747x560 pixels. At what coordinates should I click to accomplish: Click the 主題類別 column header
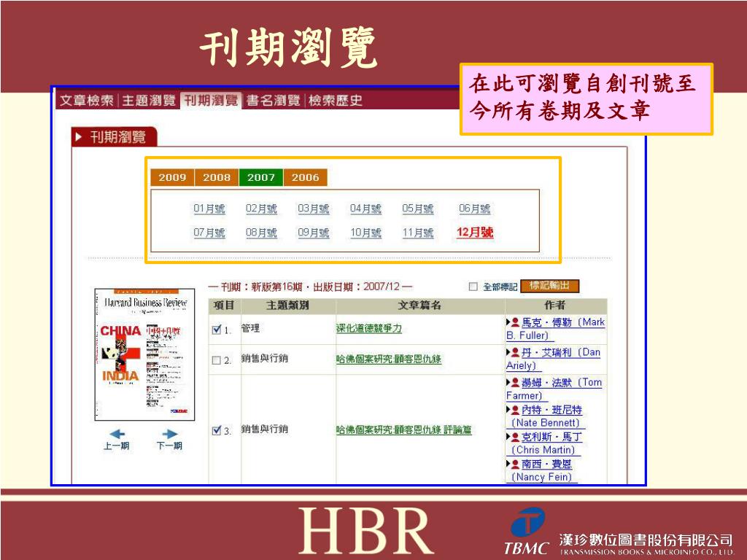tap(287, 306)
